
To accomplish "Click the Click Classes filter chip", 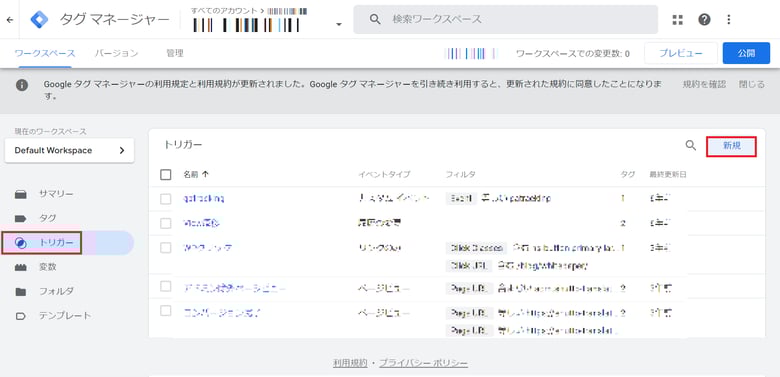I will coord(476,248).
